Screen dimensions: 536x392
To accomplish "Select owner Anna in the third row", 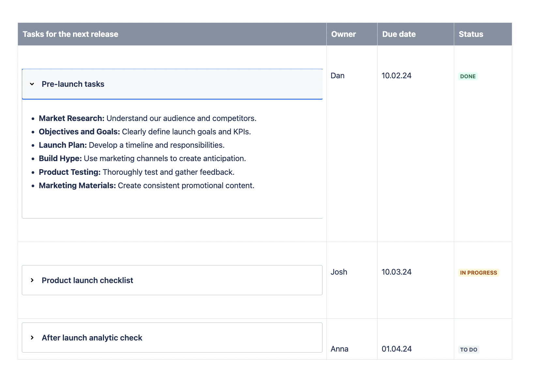I will coord(339,349).
